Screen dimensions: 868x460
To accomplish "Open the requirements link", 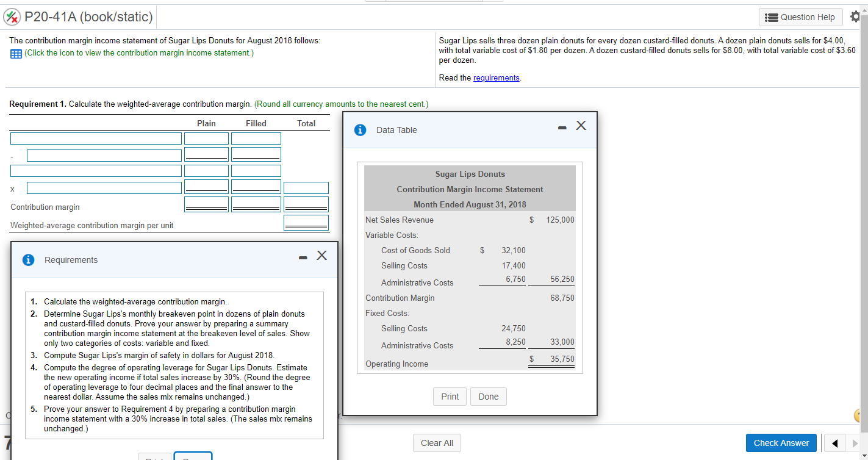I will pyautogui.click(x=497, y=77).
